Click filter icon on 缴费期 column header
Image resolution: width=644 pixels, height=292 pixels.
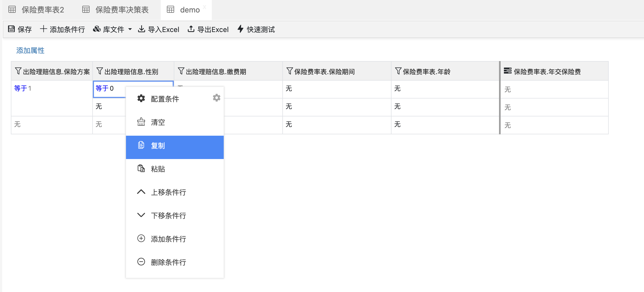[181, 71]
